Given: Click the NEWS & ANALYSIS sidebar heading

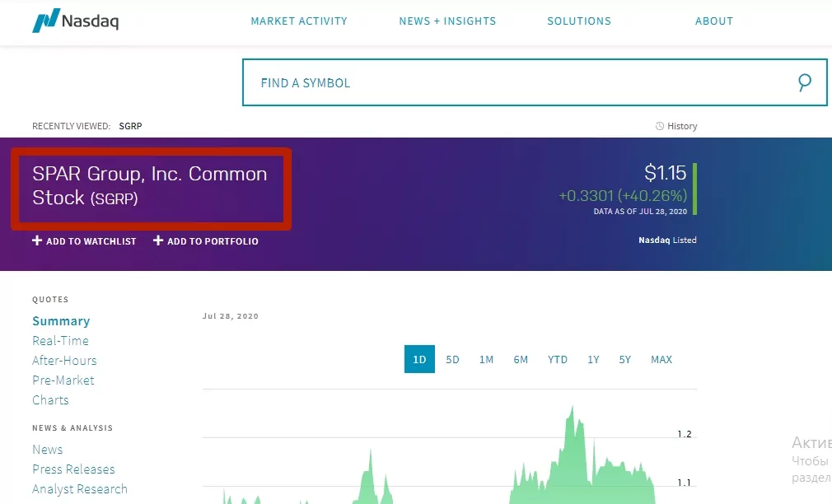Looking at the screenshot, I should click(x=72, y=427).
